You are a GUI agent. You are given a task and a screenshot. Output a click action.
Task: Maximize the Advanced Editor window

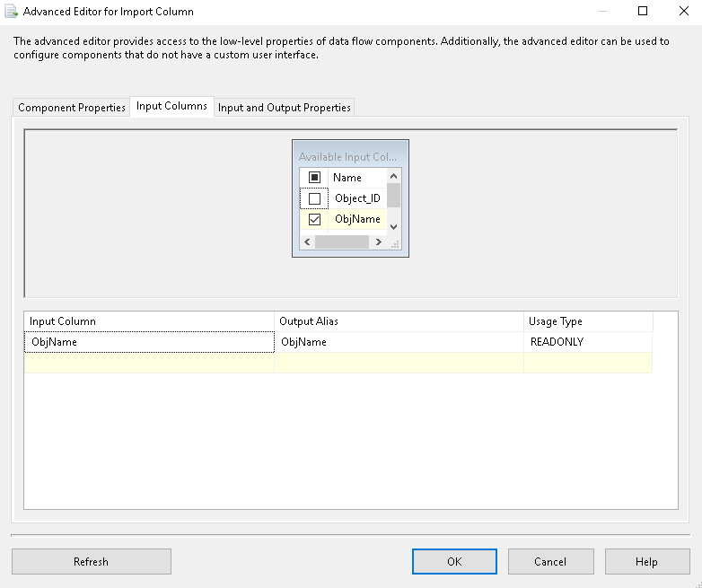(643, 12)
